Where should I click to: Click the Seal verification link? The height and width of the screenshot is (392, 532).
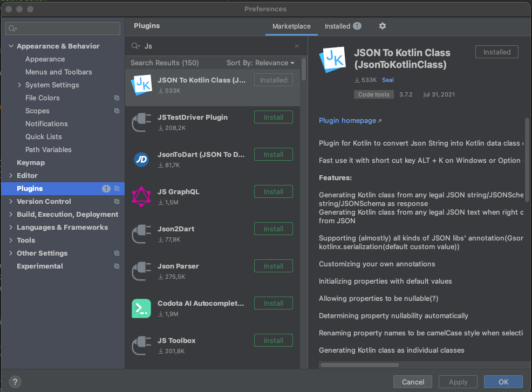point(387,80)
